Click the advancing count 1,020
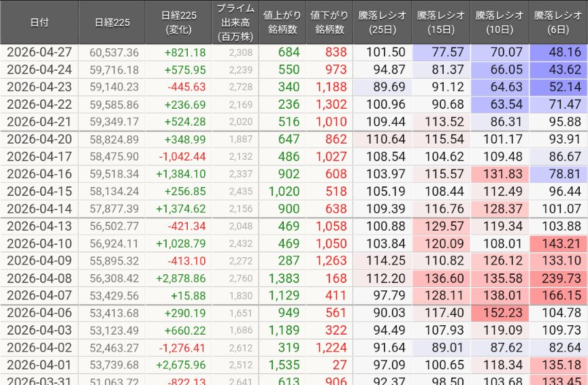 point(284,191)
